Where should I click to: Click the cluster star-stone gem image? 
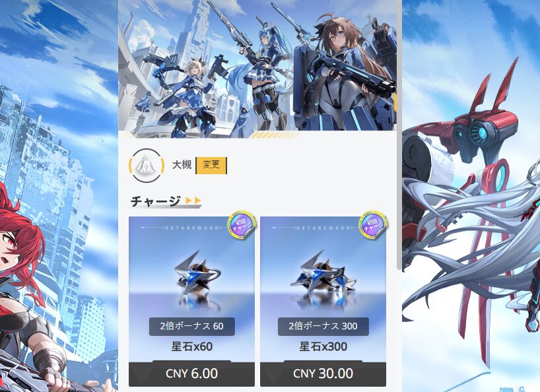[x=322, y=276]
